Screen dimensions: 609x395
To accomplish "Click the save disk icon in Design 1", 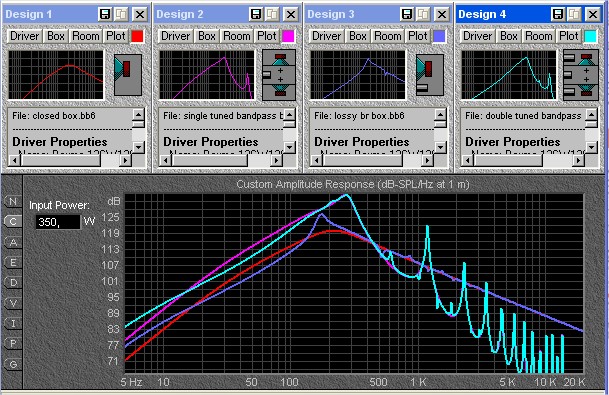I will pyautogui.click(x=105, y=15).
